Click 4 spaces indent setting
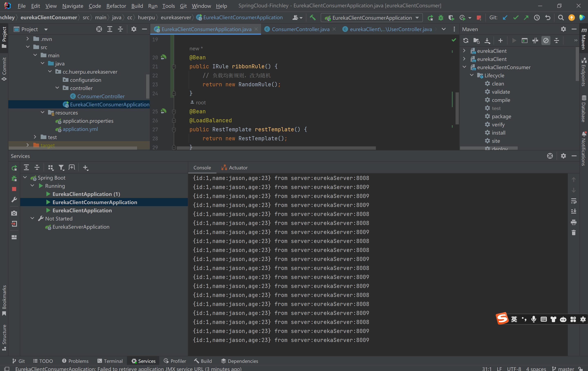This screenshot has height=371, width=588. [536, 369]
